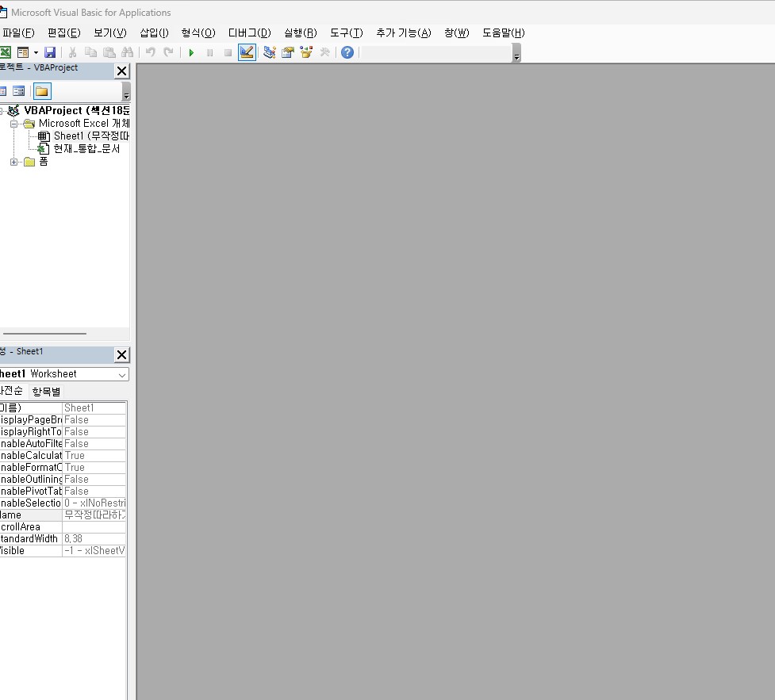Image resolution: width=775 pixels, height=700 pixels.
Task: Open the 도구(T) menu
Action: coord(346,33)
